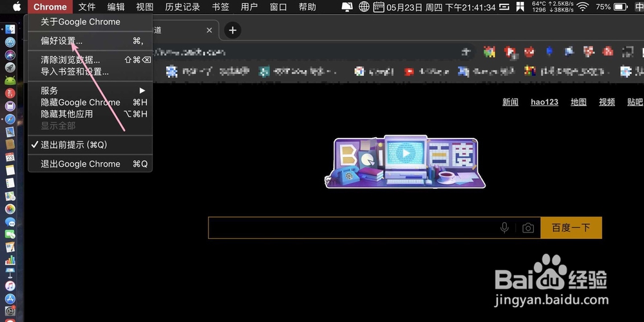
Task: Launch Siri from the dock
Action: point(10,55)
